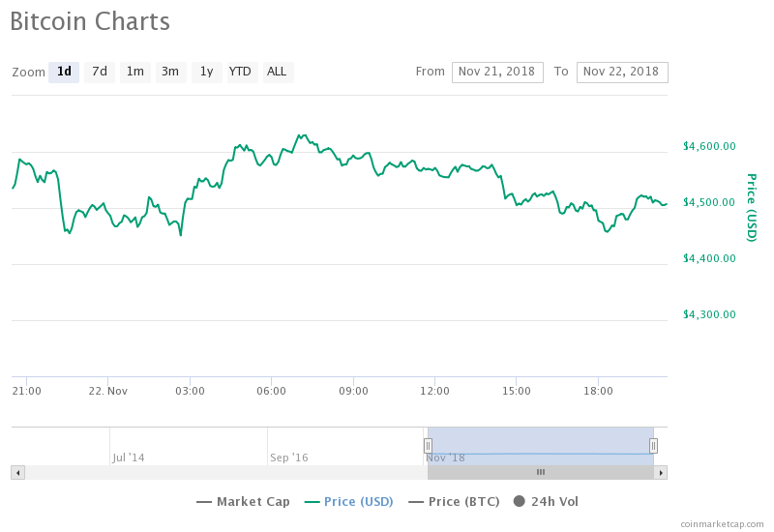Grab the left navigator range handle
Viewport: 774px width, 532px height.
(x=428, y=446)
